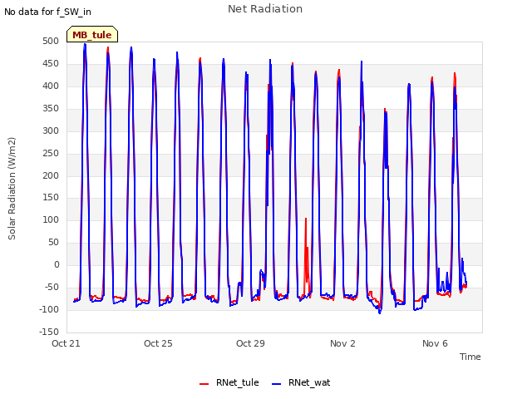
Task: Click the Oct 25 x-axis tick label
Action: tap(158, 343)
